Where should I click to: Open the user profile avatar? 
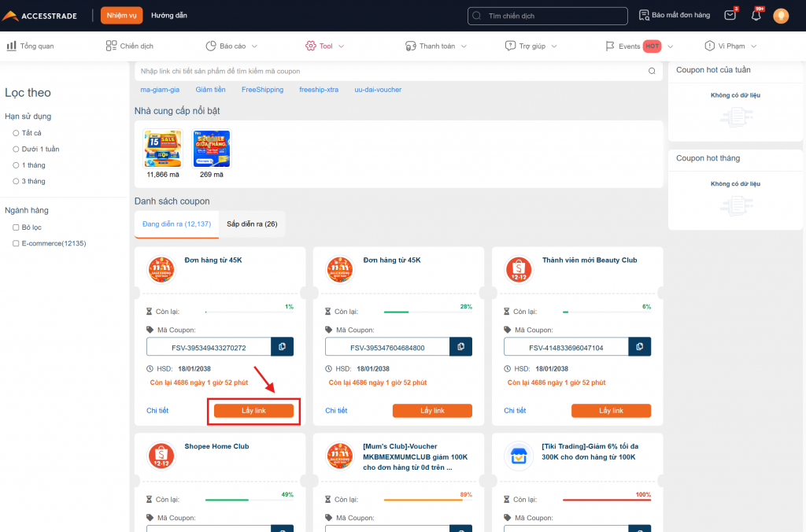click(781, 16)
